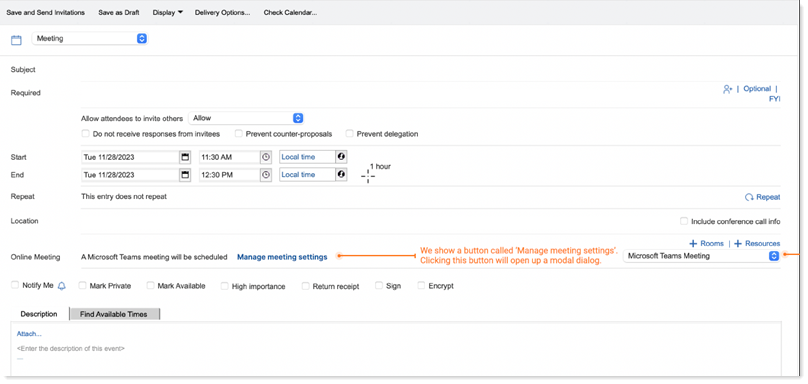The image size is (808, 384).
Task: Click the Attach link
Action: coord(29,334)
